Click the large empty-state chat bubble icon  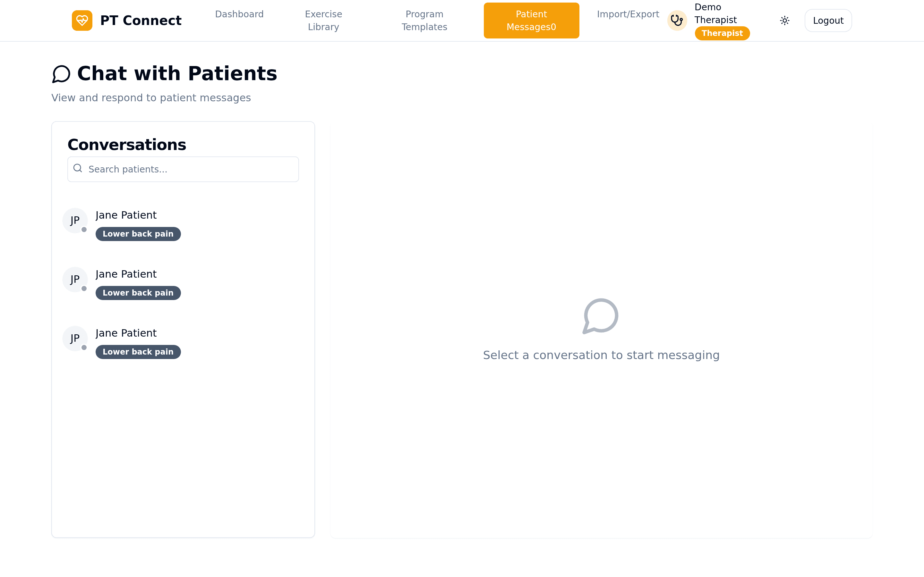tap(600, 316)
